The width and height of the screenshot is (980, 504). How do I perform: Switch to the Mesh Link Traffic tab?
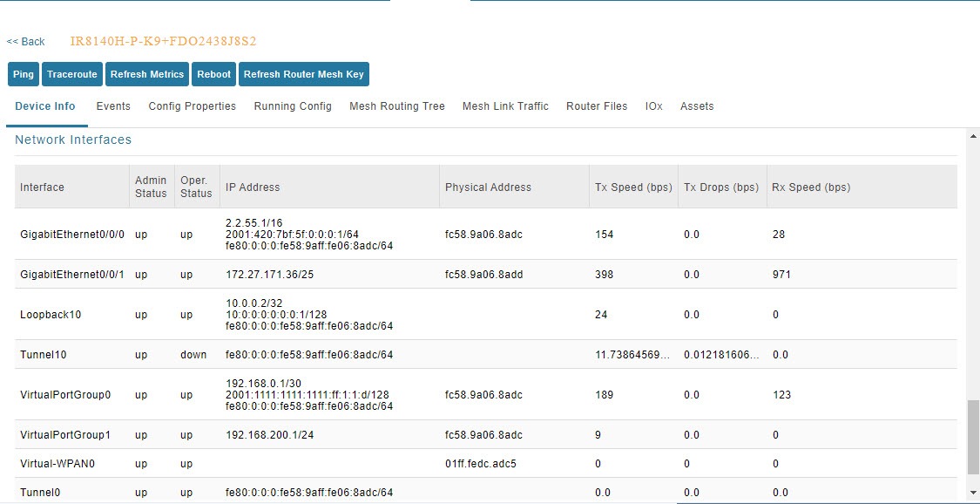click(x=505, y=106)
